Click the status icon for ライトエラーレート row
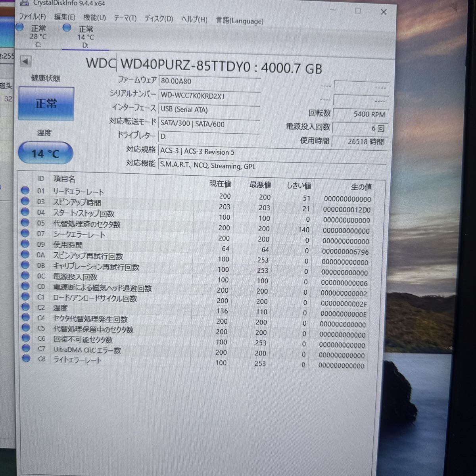The width and height of the screenshot is (476, 476). [x=26, y=359]
